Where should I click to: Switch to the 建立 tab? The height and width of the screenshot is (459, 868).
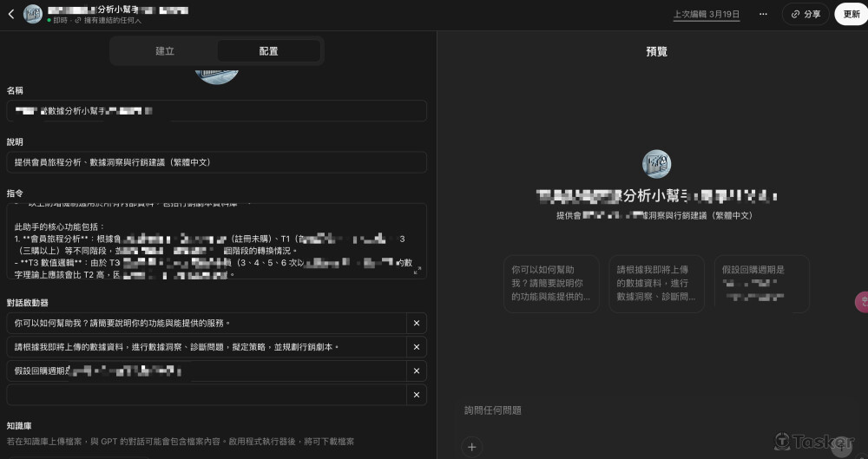(165, 51)
